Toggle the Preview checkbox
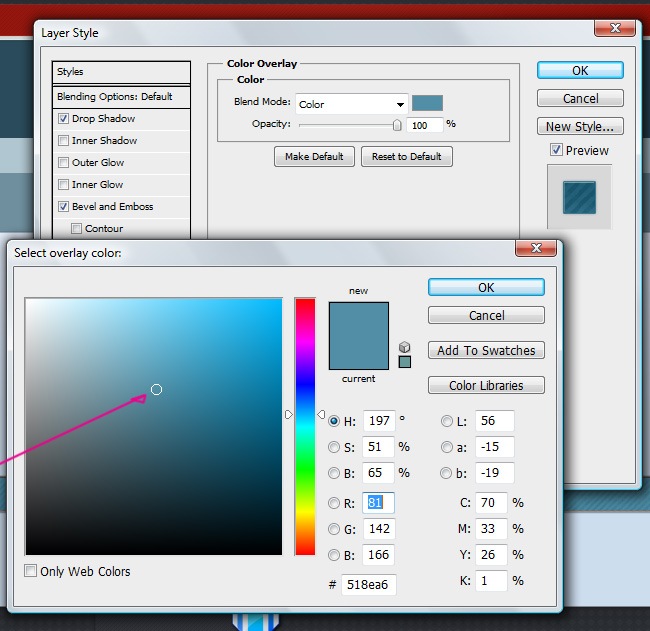The image size is (650, 631). [x=556, y=150]
